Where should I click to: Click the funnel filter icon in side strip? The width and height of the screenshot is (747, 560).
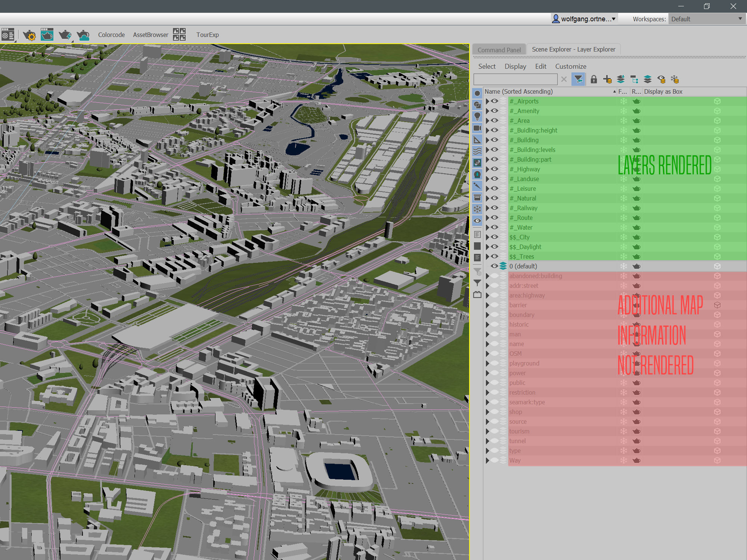coord(477,283)
